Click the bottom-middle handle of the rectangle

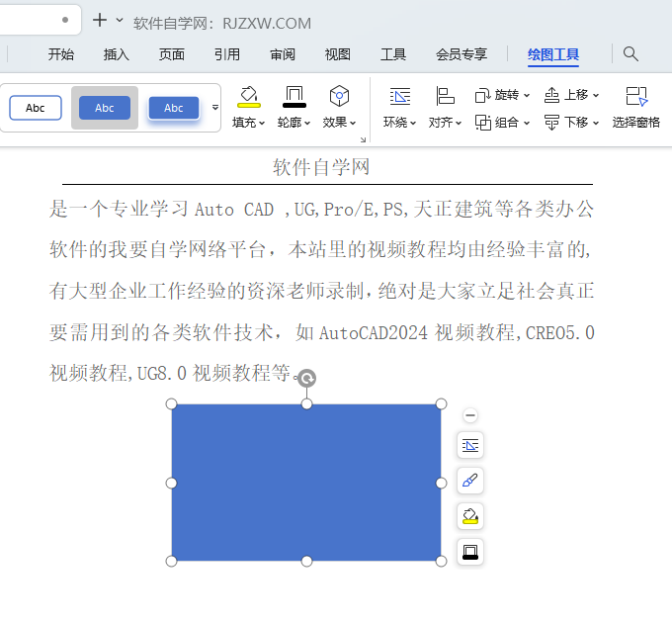click(x=307, y=562)
